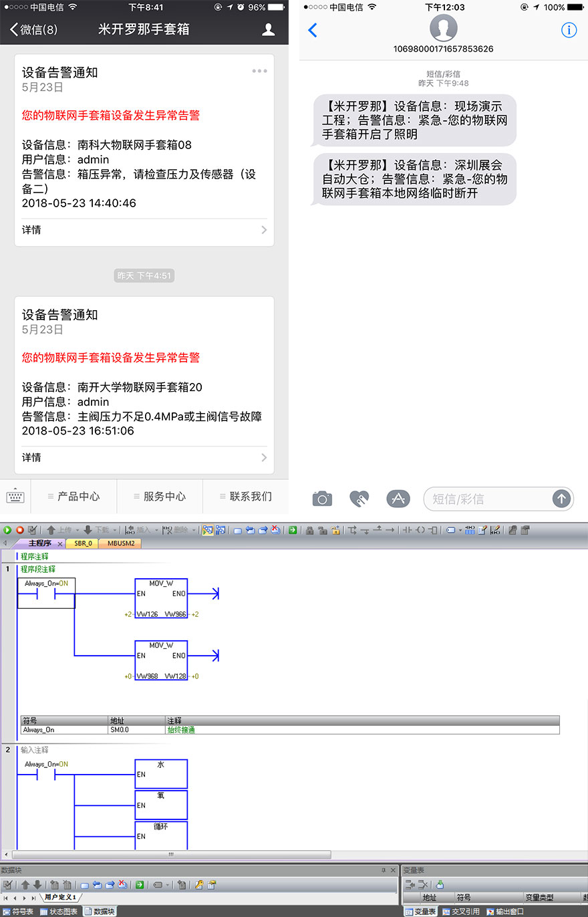The height and width of the screenshot is (917, 588).
Task: Open the dropdown arrow next to 下载
Action: coord(115,530)
